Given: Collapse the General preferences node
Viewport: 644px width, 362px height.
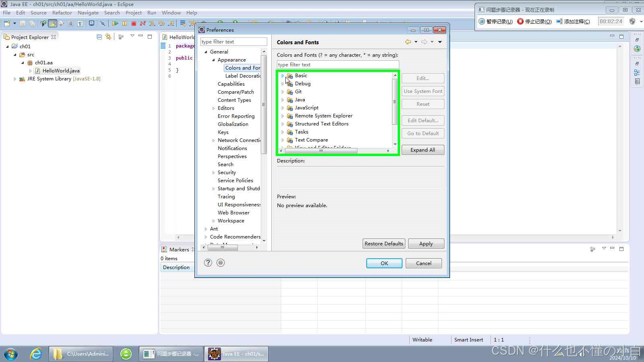Looking at the screenshot, I should click(206, 52).
